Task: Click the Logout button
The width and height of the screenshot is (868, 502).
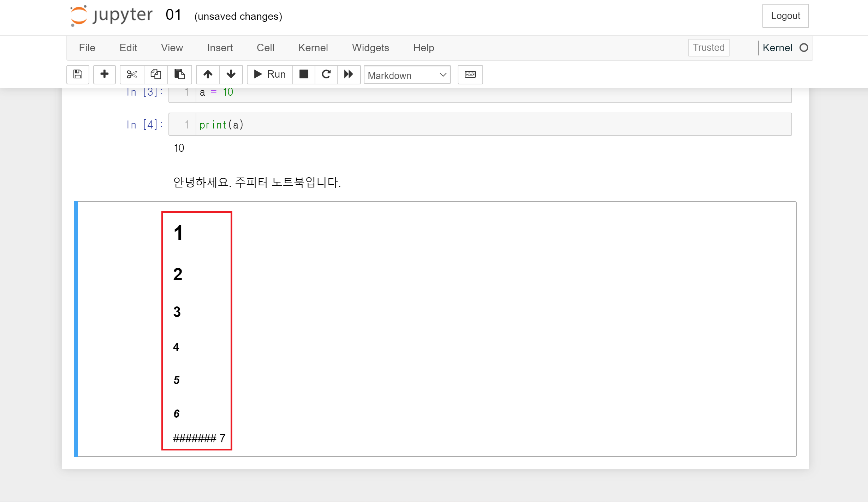Action: (x=785, y=16)
